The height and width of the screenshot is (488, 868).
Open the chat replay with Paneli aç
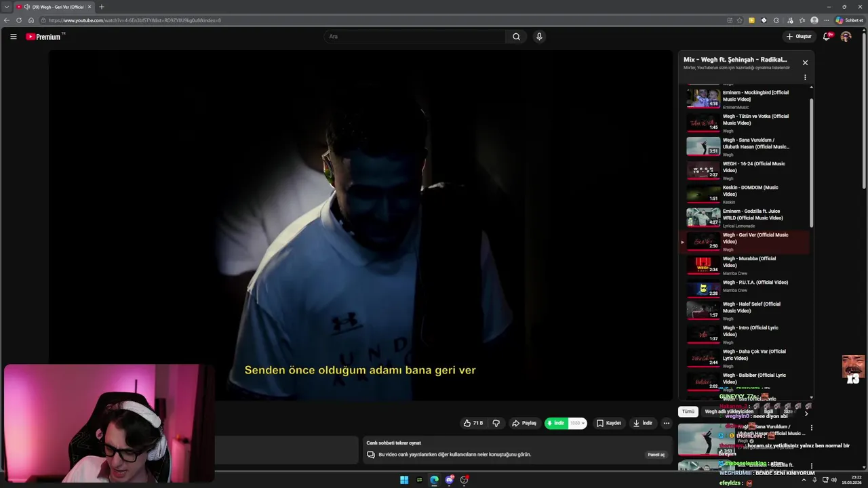[x=656, y=455]
